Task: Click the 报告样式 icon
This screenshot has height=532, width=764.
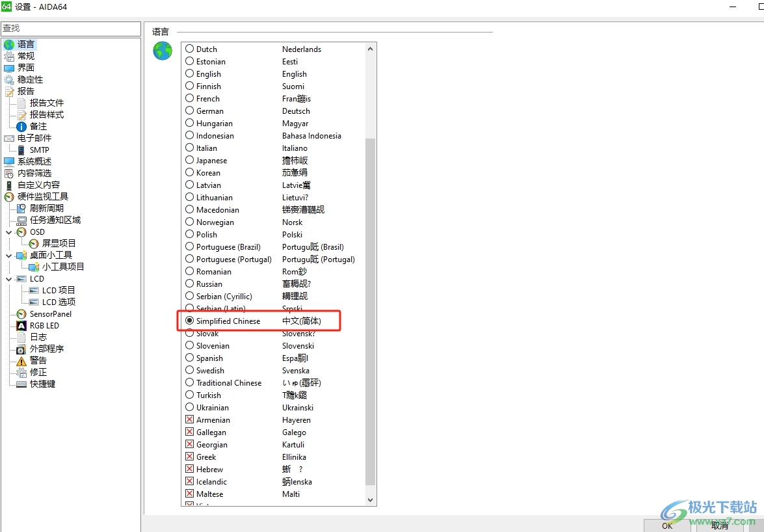Action: click(x=21, y=115)
